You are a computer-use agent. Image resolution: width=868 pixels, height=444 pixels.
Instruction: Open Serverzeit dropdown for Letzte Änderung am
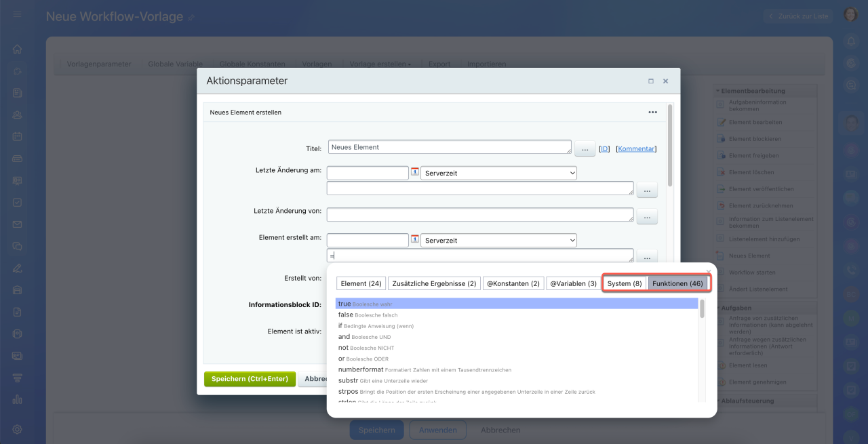[x=498, y=173]
